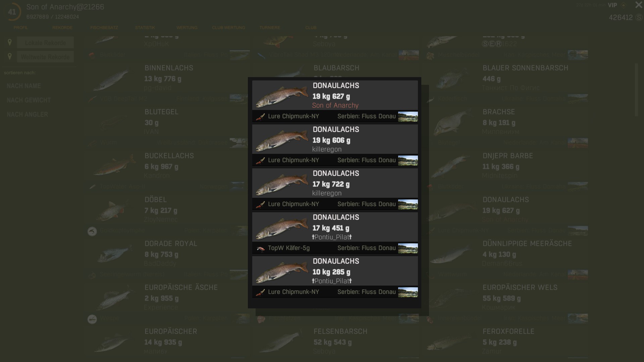Click the fish image of the 19 kg 606 g Donaulachs

point(282,140)
